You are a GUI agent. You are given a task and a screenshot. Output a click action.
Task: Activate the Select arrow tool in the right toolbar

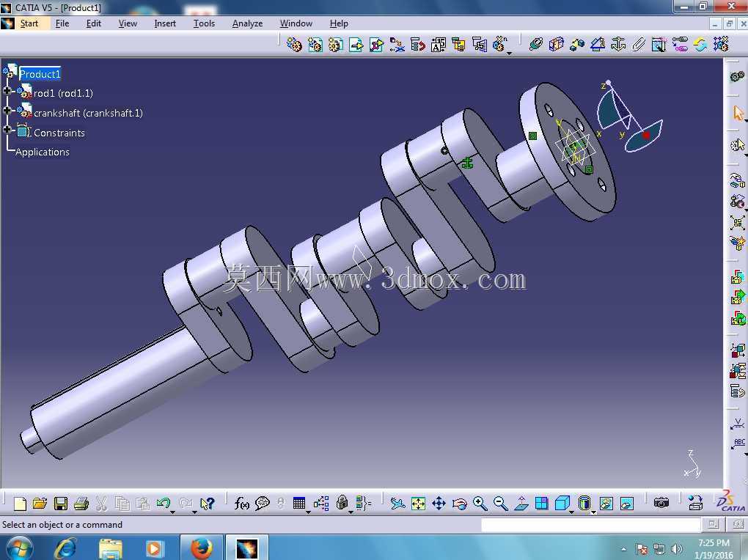737,113
